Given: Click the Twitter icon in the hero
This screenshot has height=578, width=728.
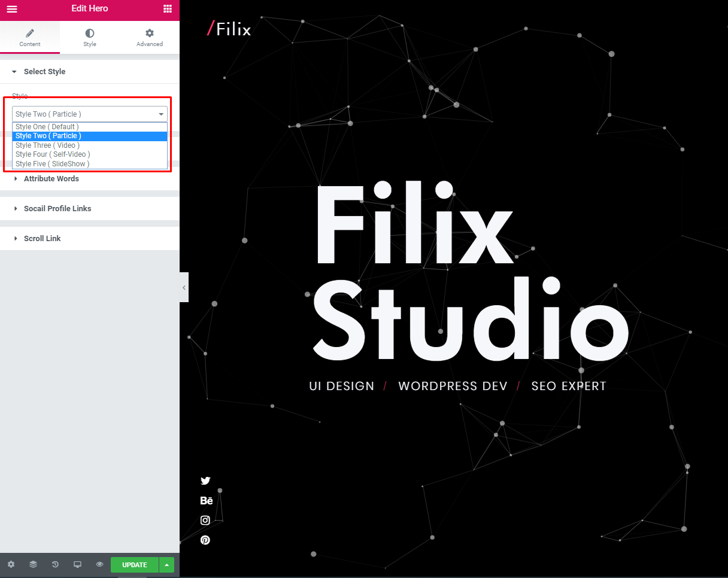Looking at the screenshot, I should tap(205, 480).
